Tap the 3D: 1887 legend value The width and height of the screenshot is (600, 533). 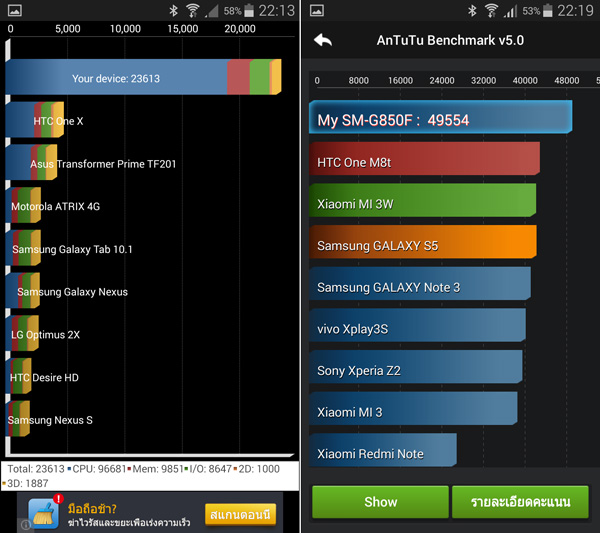pos(28,483)
